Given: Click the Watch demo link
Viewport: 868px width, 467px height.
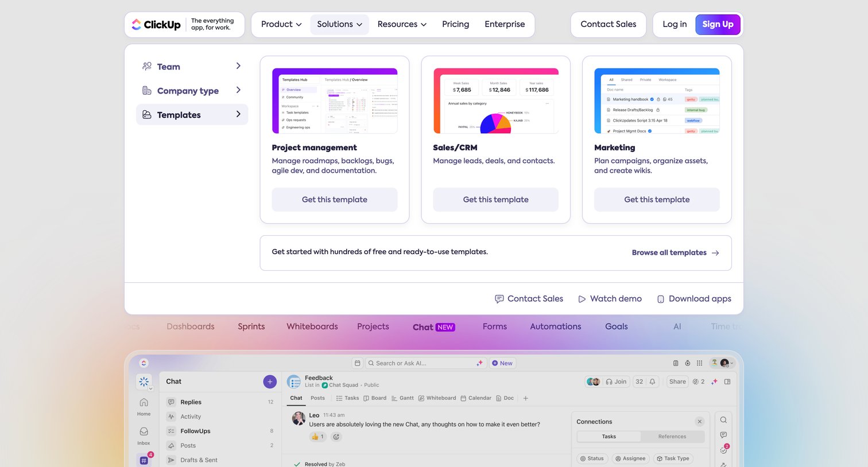Looking at the screenshot, I should pyautogui.click(x=610, y=299).
